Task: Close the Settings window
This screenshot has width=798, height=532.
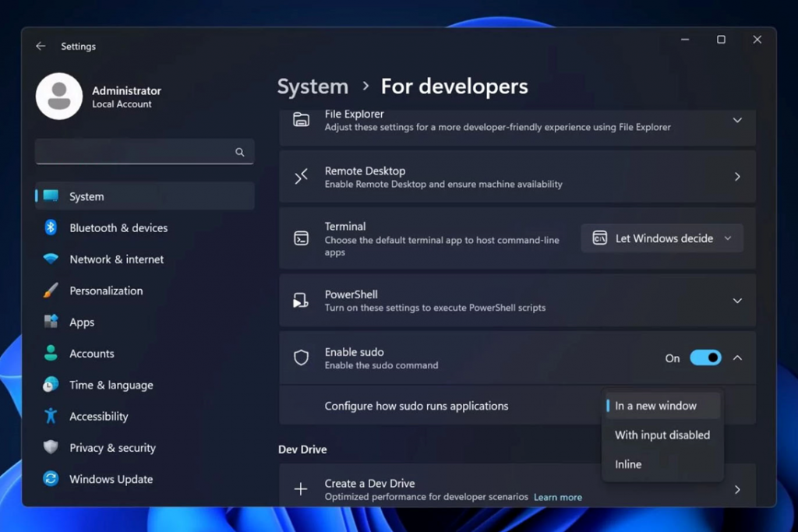Action: (x=757, y=40)
